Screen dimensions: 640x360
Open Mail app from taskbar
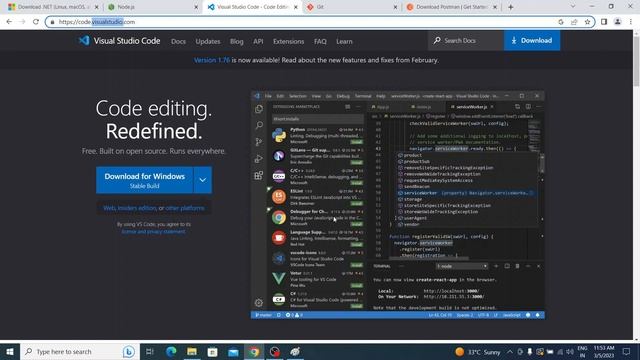click(x=233, y=351)
